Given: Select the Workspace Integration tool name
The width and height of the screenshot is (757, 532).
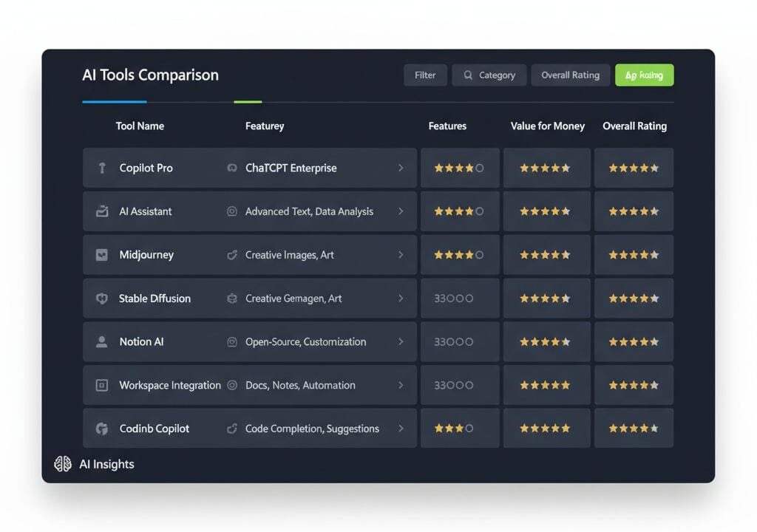Looking at the screenshot, I should (170, 385).
